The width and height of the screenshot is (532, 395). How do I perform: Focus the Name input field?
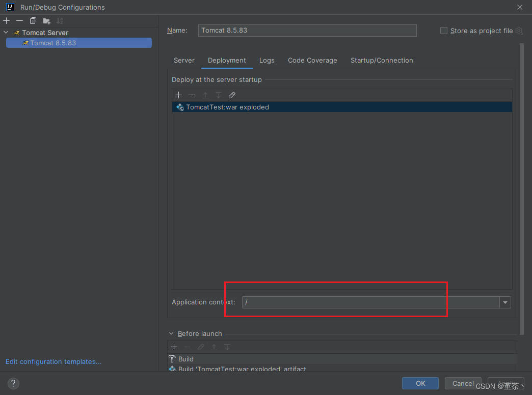click(307, 31)
